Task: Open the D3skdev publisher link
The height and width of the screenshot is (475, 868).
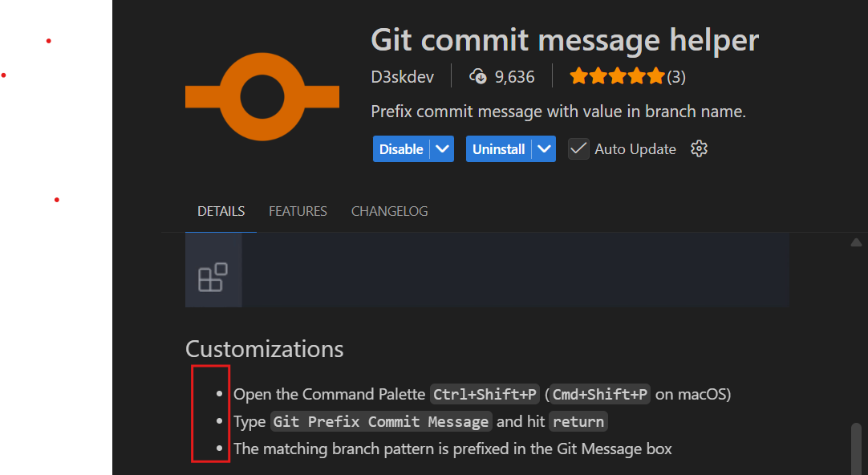Action: pyautogui.click(x=403, y=76)
